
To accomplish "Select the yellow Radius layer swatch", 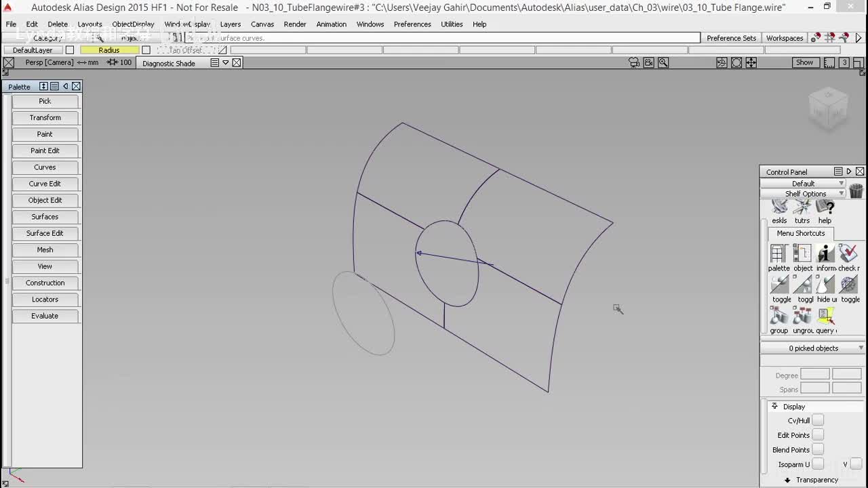I will [108, 50].
